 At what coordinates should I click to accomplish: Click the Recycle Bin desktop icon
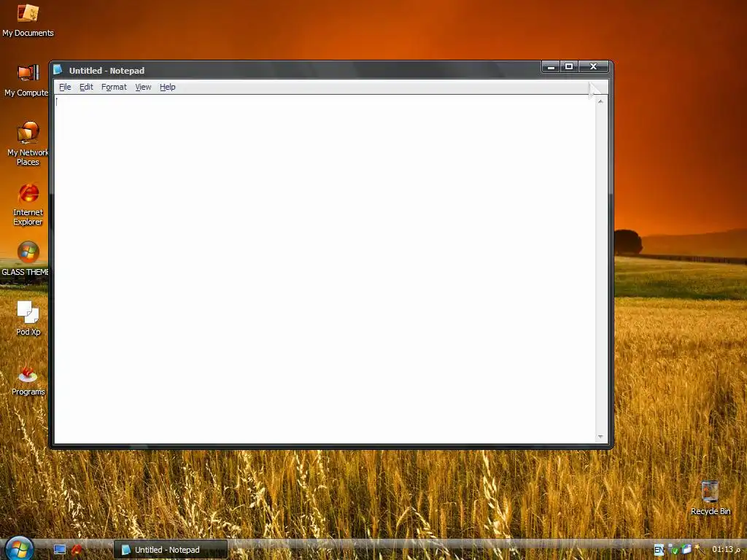(x=711, y=497)
